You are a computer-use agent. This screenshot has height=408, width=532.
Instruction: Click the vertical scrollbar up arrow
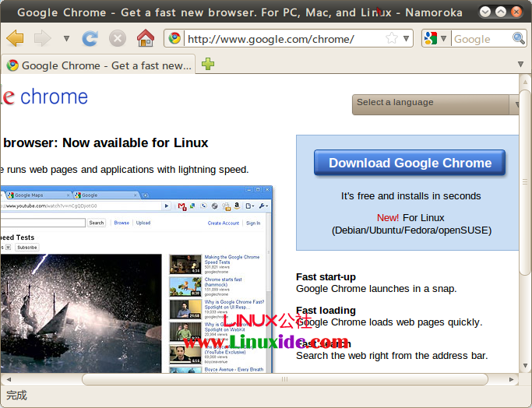(525, 82)
